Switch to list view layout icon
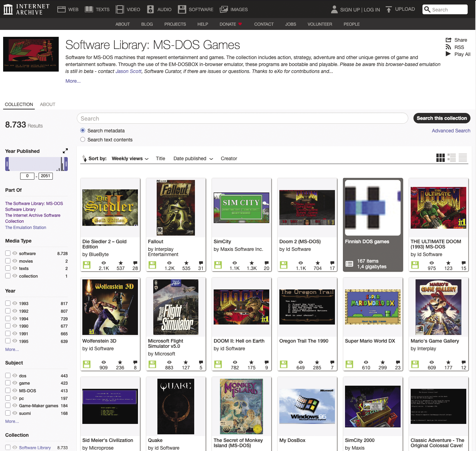The image size is (476, 451). [x=452, y=158]
